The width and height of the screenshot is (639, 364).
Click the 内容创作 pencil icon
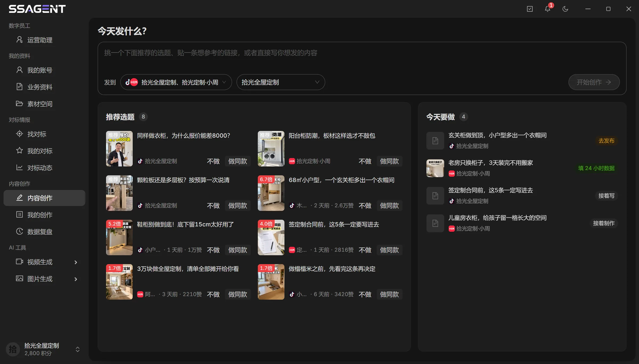click(19, 198)
